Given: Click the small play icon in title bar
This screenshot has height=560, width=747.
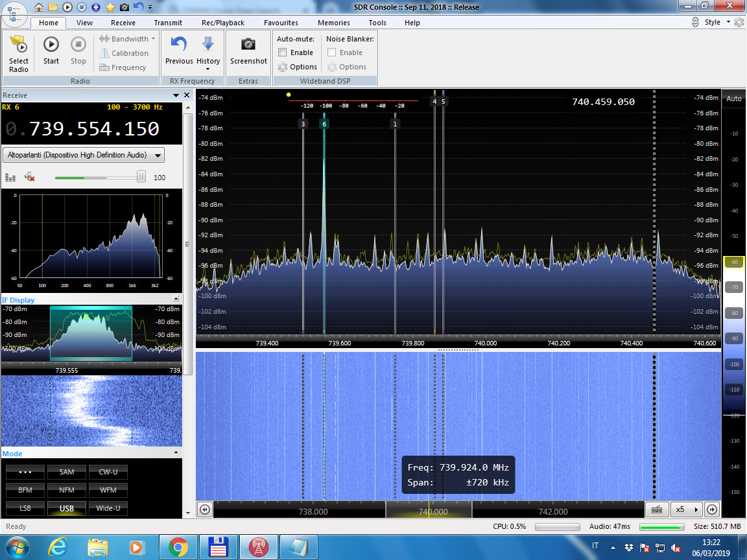Looking at the screenshot, I should (x=67, y=7).
